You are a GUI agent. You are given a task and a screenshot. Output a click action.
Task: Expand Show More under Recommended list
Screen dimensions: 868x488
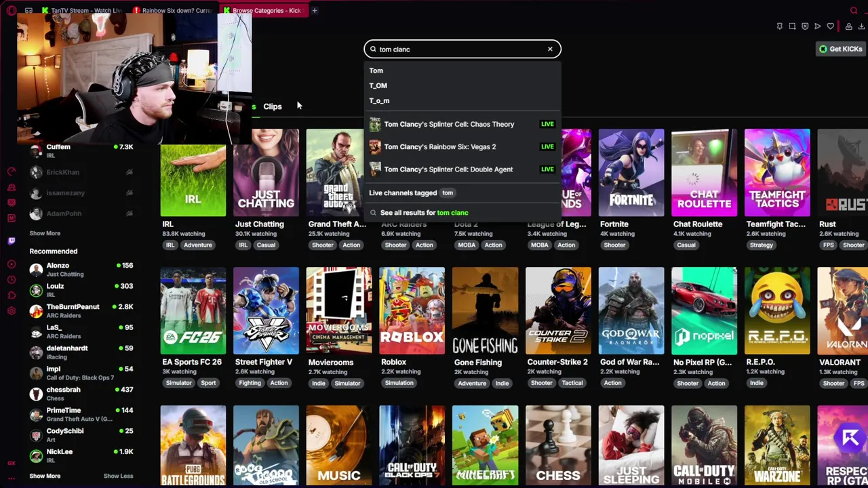coord(45,476)
